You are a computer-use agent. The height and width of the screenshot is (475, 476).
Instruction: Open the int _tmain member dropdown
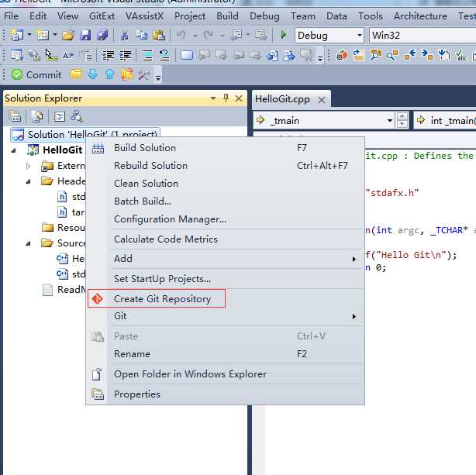(445, 121)
